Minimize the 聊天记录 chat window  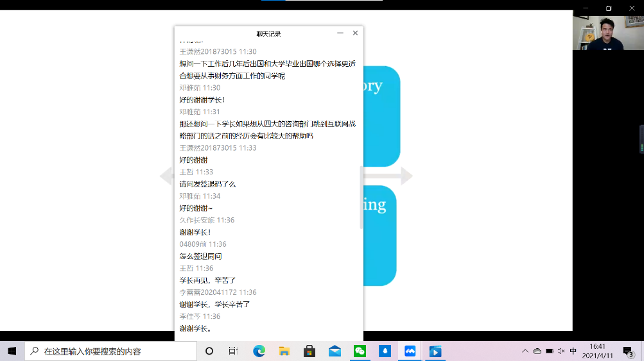point(340,33)
